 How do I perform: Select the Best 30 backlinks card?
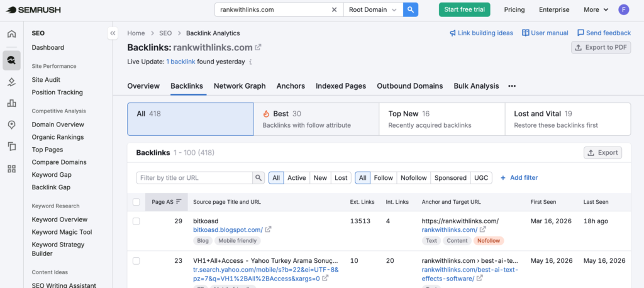[x=316, y=119]
